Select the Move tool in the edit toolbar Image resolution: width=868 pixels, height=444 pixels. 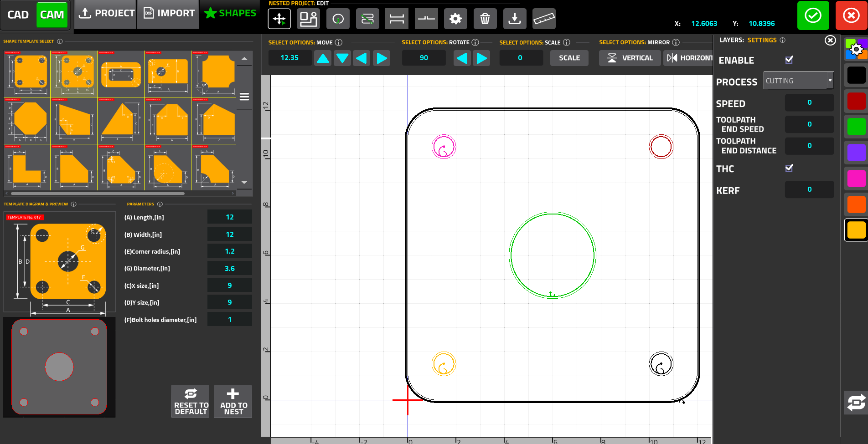click(279, 19)
